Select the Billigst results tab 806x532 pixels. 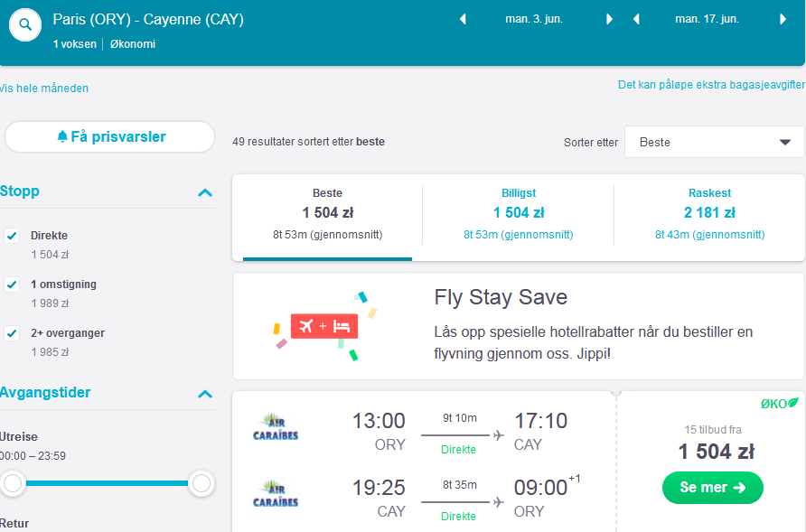(518, 214)
